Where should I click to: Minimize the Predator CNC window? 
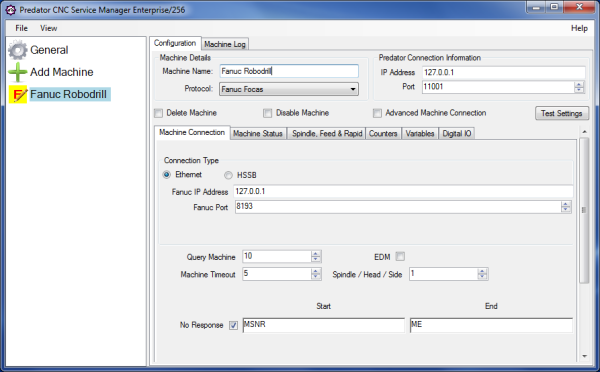[536, 8]
